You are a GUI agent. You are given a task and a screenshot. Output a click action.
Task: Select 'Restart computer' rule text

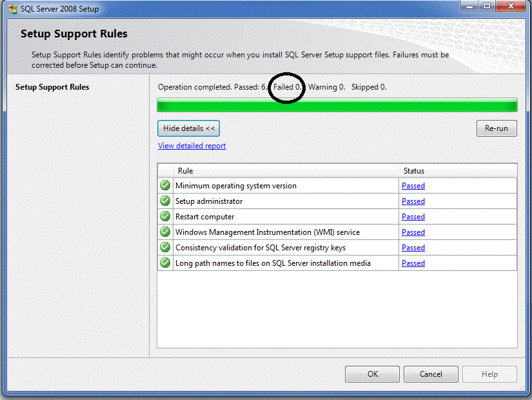click(x=204, y=217)
